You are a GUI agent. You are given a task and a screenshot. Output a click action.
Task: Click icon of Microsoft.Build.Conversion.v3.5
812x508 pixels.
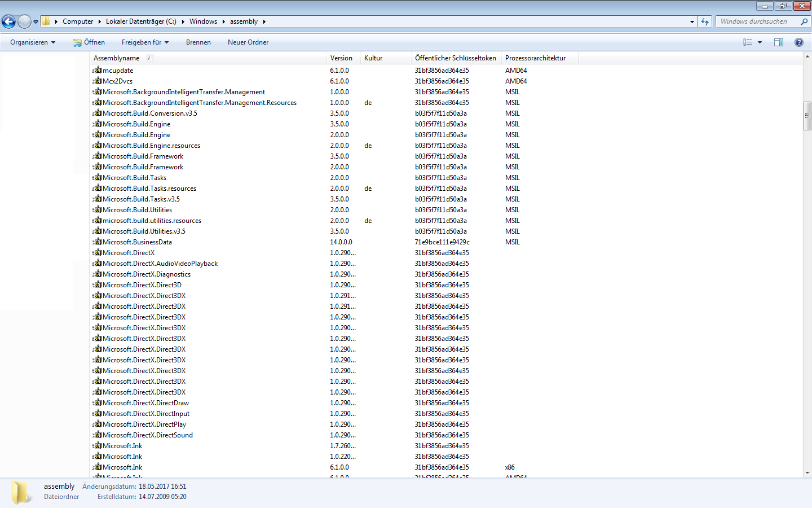click(x=97, y=113)
